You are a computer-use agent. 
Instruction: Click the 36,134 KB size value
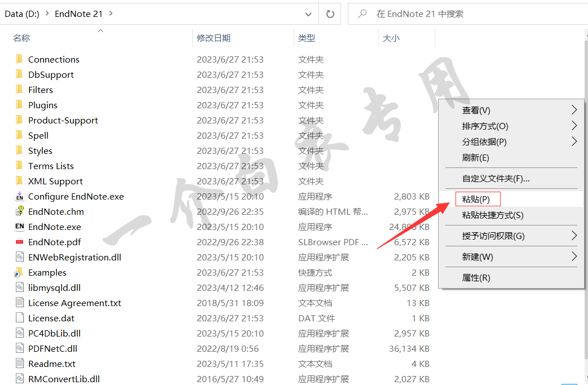(409, 348)
